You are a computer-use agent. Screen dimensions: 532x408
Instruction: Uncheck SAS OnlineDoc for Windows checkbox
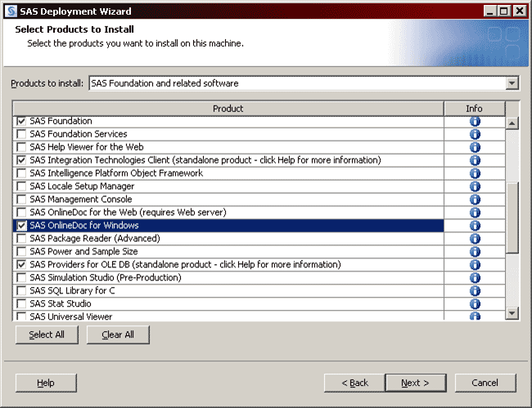click(21, 226)
